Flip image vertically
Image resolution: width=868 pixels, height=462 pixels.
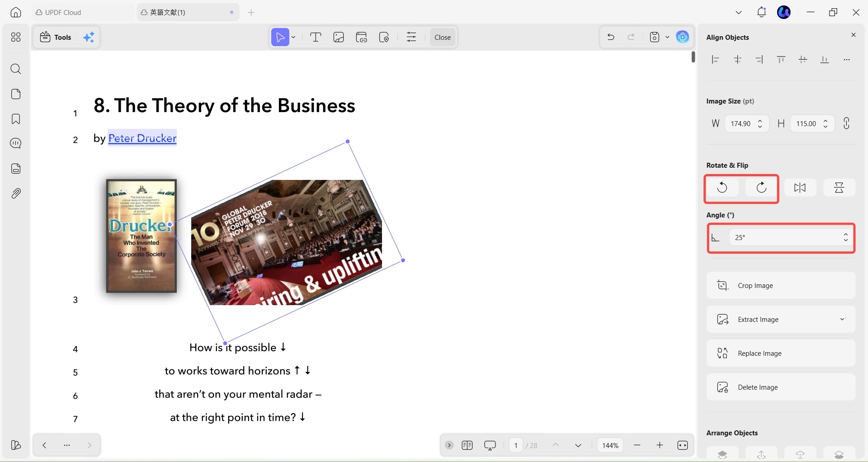point(839,188)
